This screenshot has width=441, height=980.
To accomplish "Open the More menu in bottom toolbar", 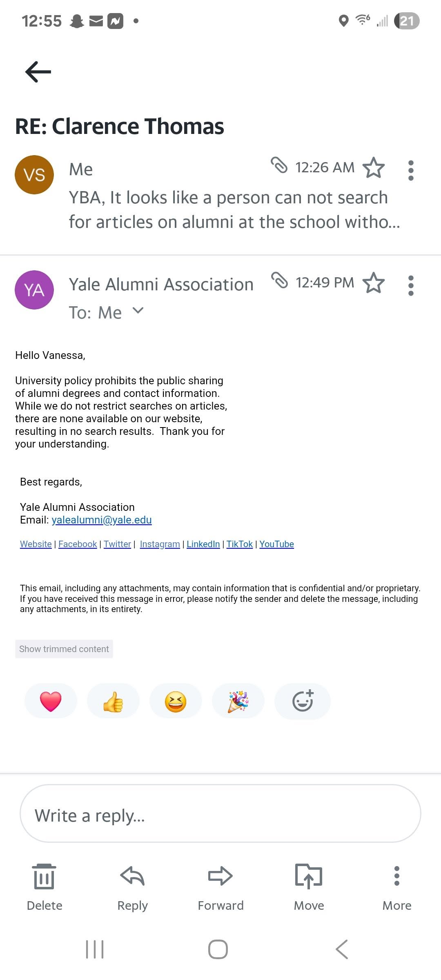I will click(x=396, y=887).
